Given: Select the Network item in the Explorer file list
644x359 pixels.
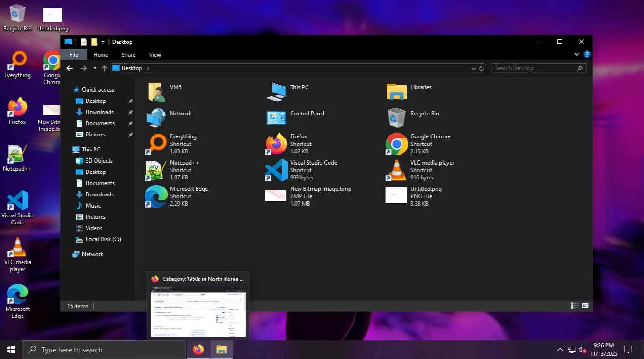Looking at the screenshot, I should click(169, 117).
